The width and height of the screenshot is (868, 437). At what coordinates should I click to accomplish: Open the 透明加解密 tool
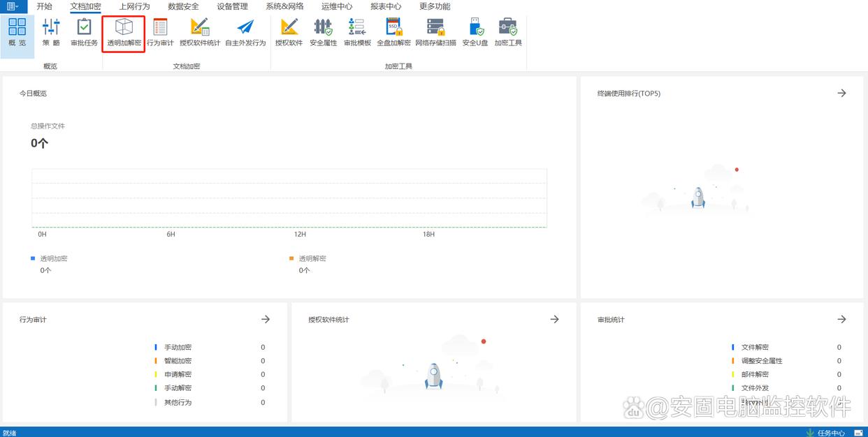[x=124, y=33]
